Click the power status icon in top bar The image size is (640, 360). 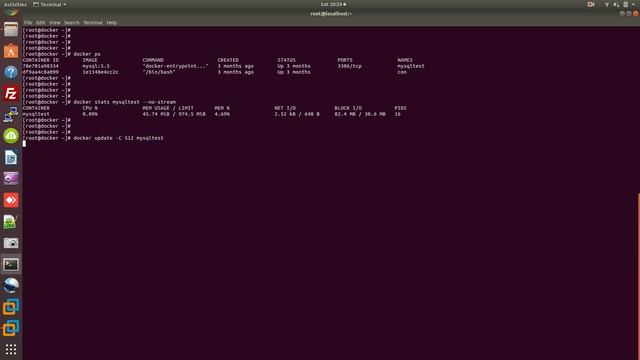click(625, 4)
